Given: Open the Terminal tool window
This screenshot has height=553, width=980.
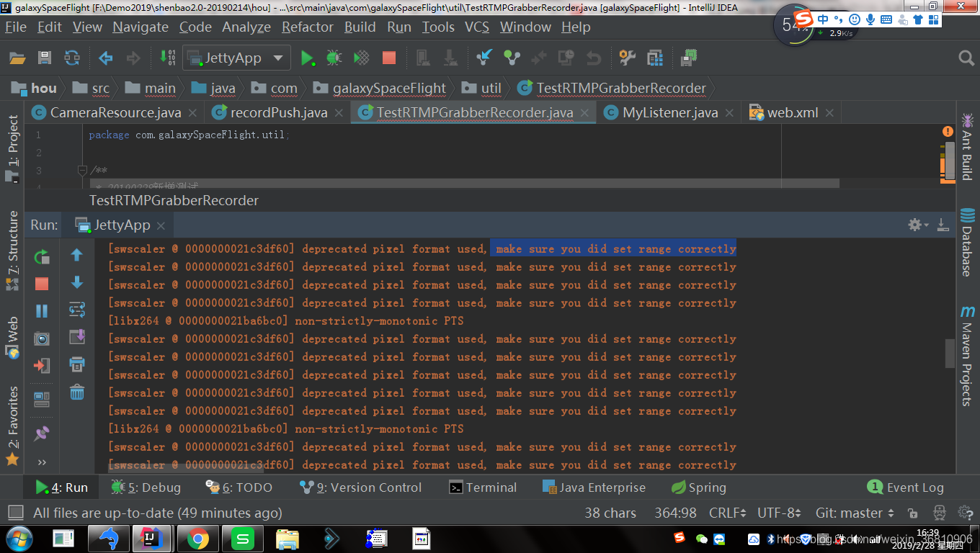Looking at the screenshot, I should tap(483, 487).
